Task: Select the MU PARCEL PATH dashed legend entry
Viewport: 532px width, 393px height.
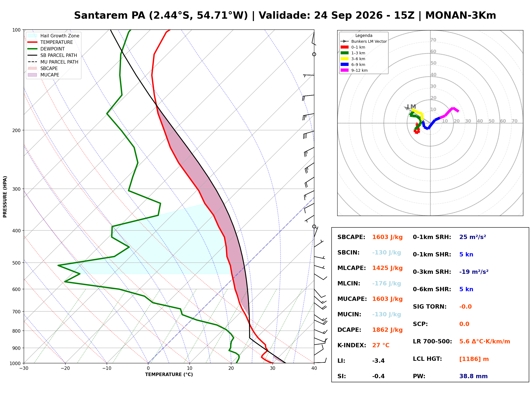Action: [53, 62]
